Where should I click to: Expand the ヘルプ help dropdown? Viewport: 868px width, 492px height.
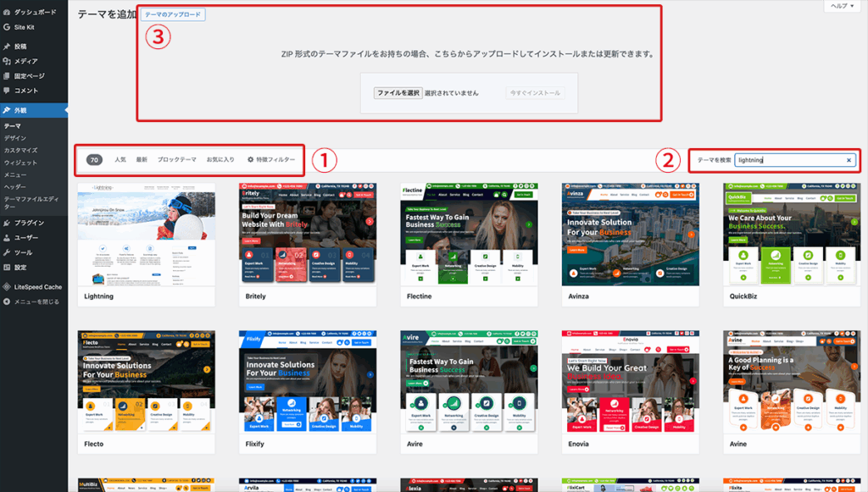(x=841, y=6)
